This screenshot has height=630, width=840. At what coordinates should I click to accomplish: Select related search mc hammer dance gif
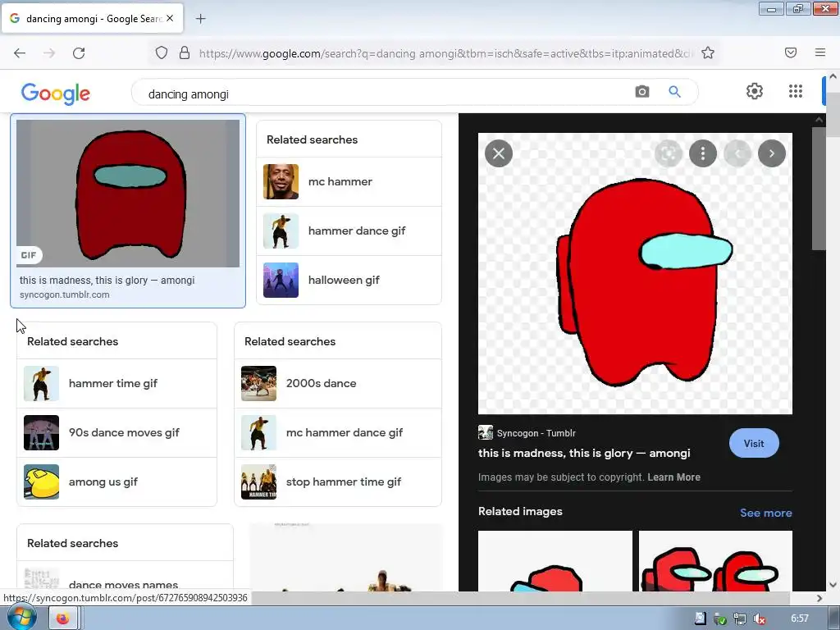pyautogui.click(x=338, y=433)
